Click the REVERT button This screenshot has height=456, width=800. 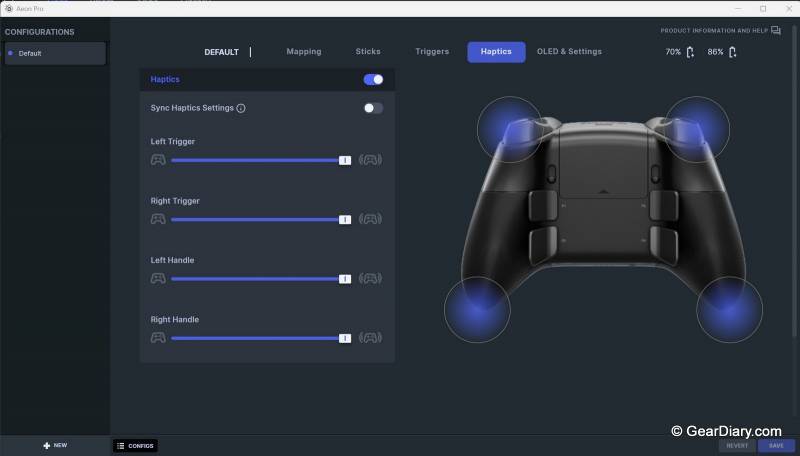coord(737,446)
